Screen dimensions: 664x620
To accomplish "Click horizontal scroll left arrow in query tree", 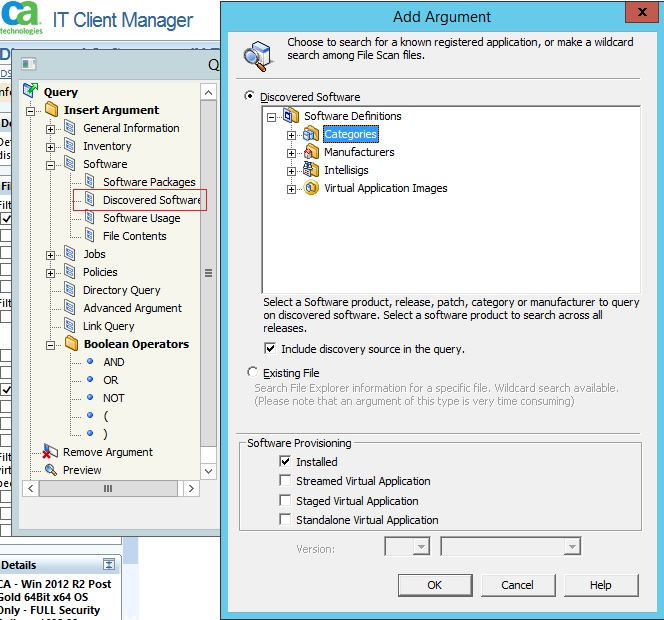I will click(30, 488).
